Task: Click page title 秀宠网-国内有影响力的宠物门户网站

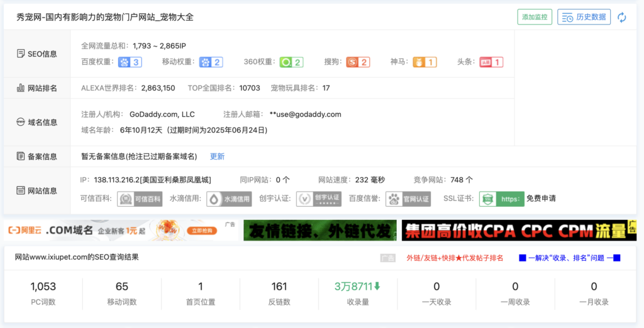Action: click(x=87, y=17)
